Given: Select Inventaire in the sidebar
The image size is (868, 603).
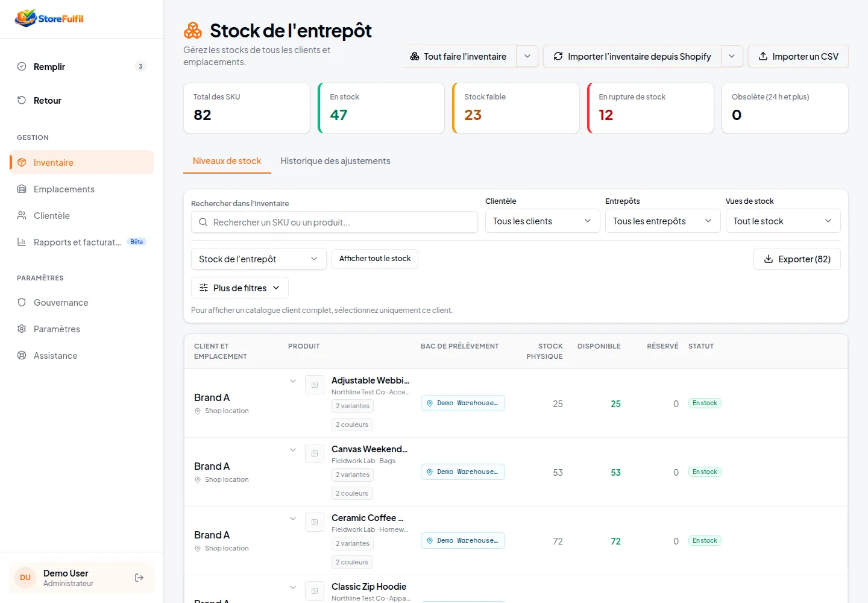Looking at the screenshot, I should (x=81, y=162).
